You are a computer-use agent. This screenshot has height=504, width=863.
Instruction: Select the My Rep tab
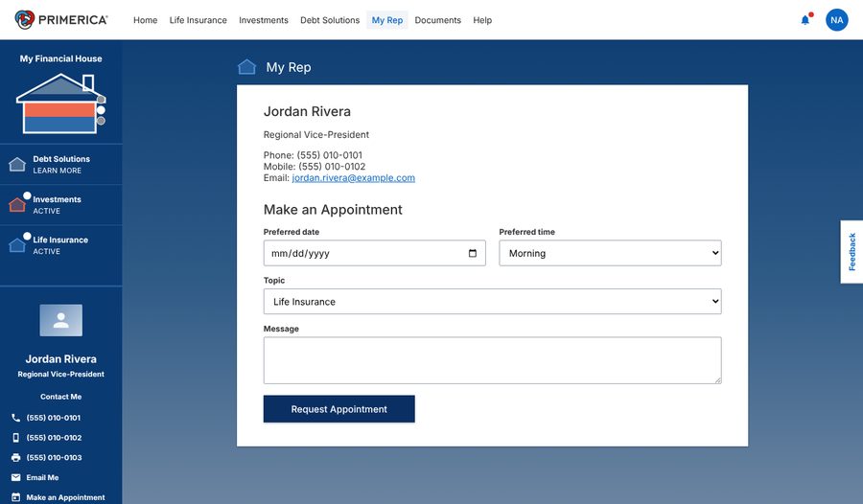point(387,20)
